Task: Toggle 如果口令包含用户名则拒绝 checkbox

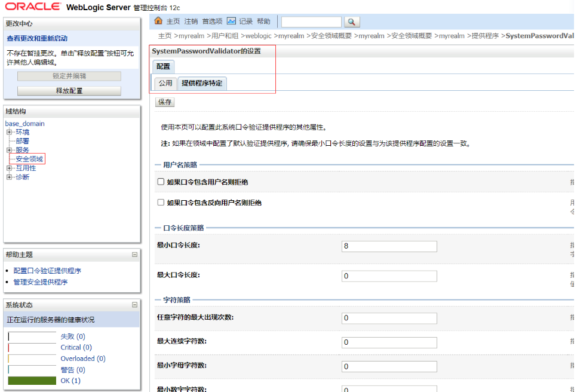Action: point(161,182)
